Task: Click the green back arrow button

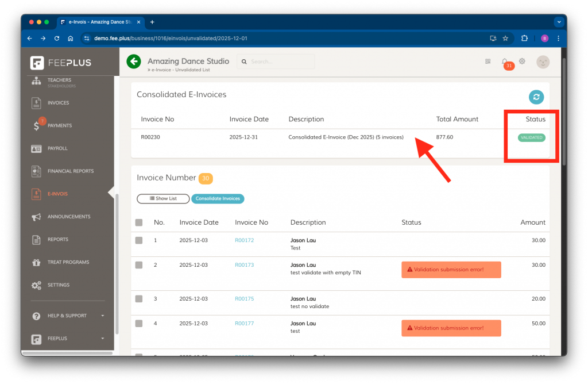Action: [134, 62]
